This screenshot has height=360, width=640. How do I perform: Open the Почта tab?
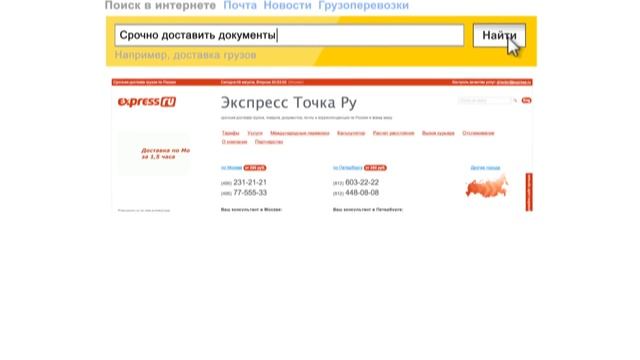click(x=240, y=5)
